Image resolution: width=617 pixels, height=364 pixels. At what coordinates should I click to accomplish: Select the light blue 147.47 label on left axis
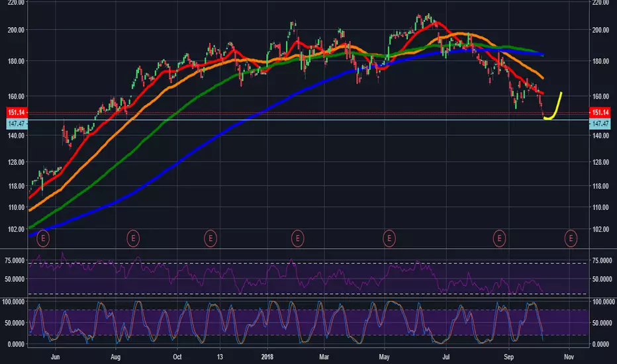tap(17, 124)
